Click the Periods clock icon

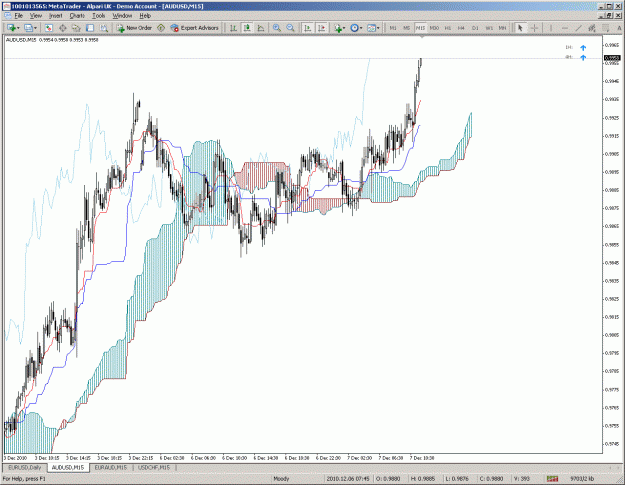(354, 28)
